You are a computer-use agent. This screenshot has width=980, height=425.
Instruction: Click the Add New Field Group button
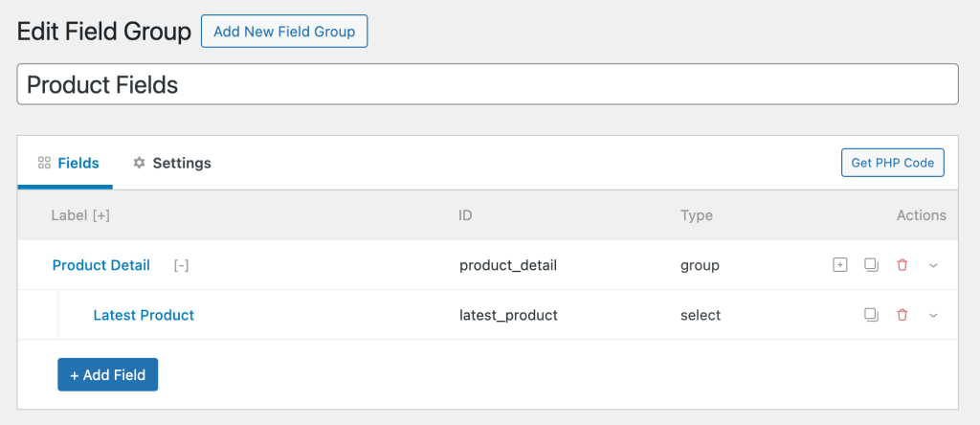point(284,32)
